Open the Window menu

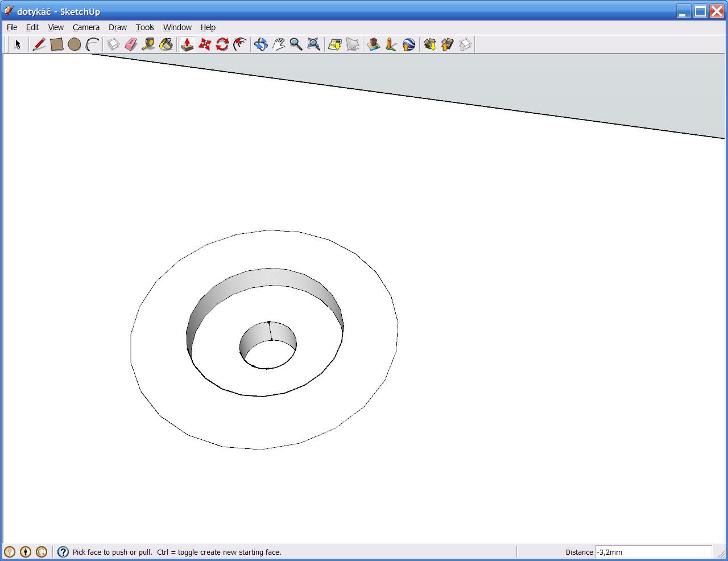pos(177,27)
